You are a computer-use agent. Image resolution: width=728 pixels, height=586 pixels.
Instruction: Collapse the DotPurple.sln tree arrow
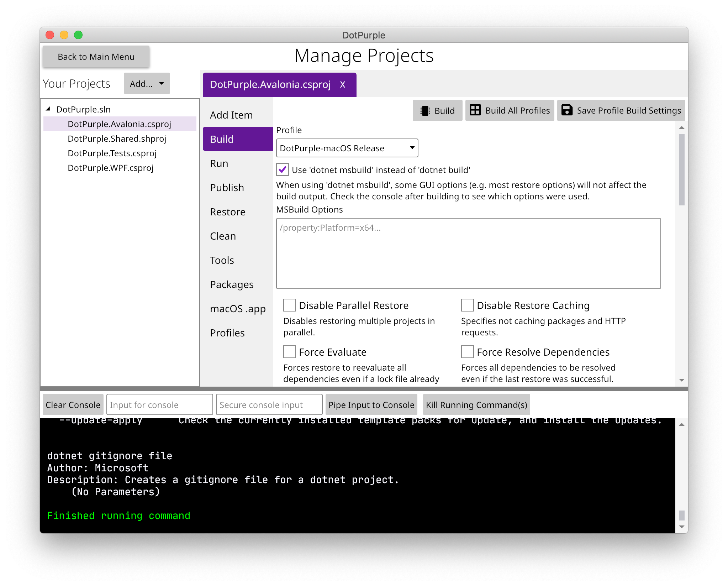(x=48, y=109)
